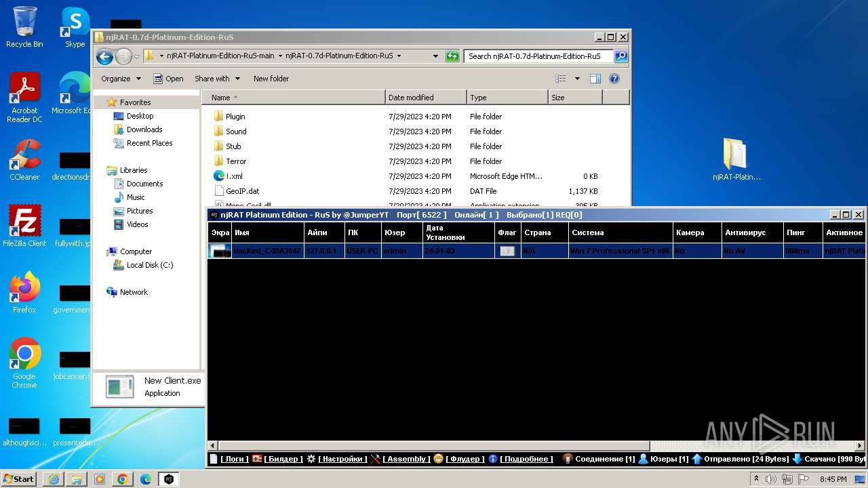Image resolution: width=868 pixels, height=488 pixels.
Task: Select the Plugin folder
Action: click(x=235, y=117)
